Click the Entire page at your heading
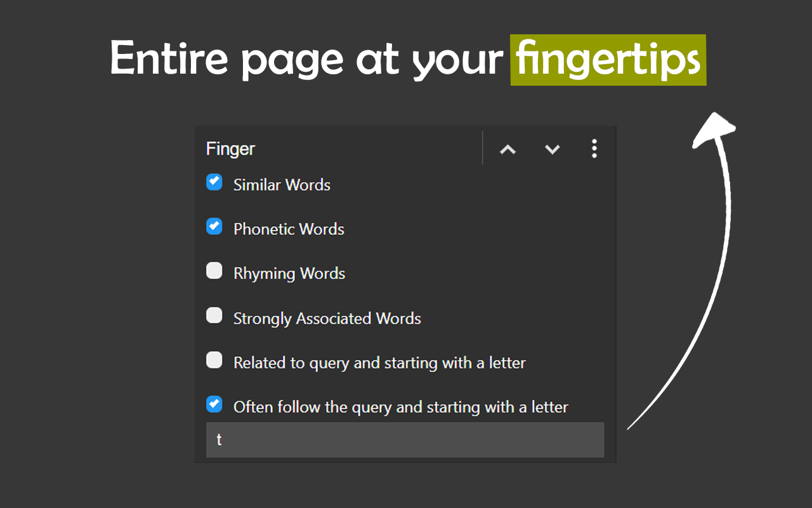812x508 pixels. [x=307, y=60]
